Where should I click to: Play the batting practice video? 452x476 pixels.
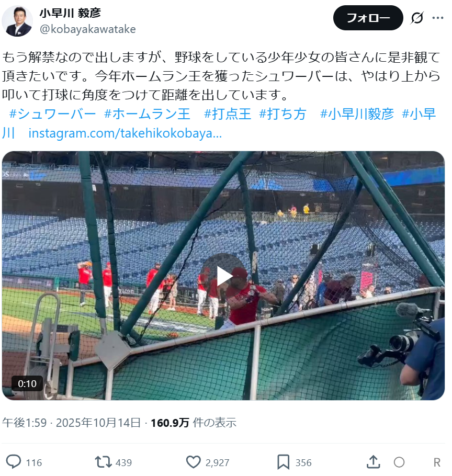point(224,276)
